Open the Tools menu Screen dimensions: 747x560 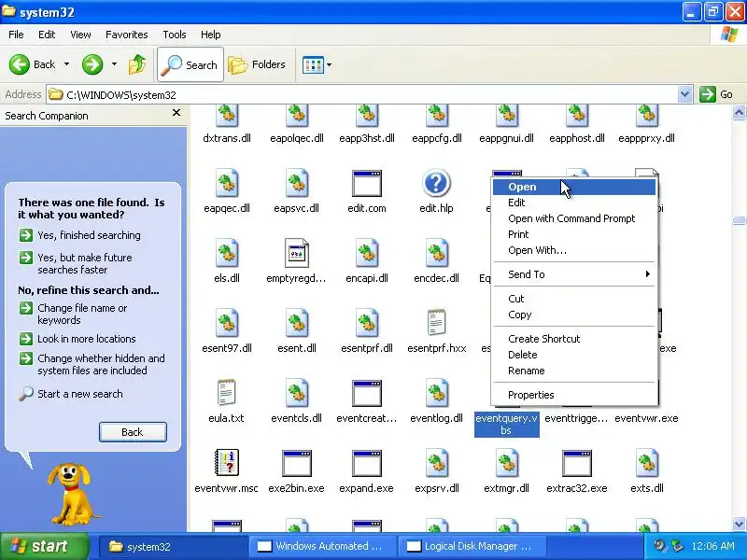[x=175, y=35]
